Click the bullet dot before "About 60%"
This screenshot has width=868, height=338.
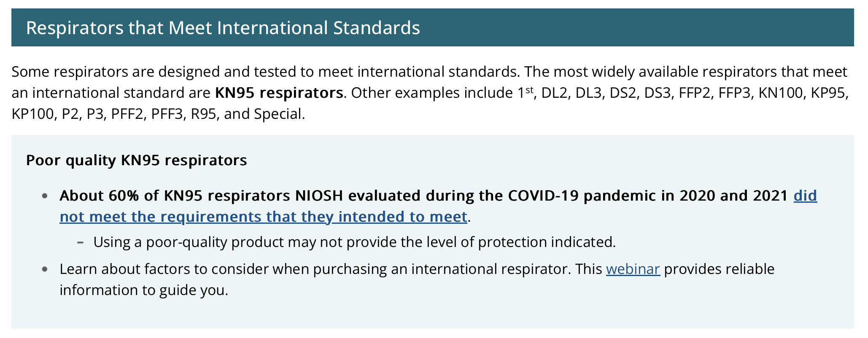tap(45, 196)
